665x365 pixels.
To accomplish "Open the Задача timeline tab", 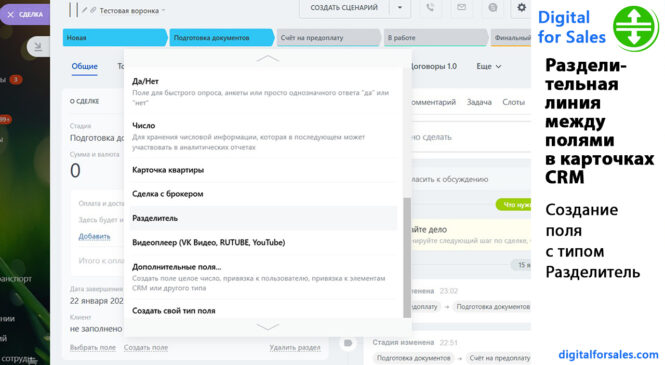I will (479, 102).
